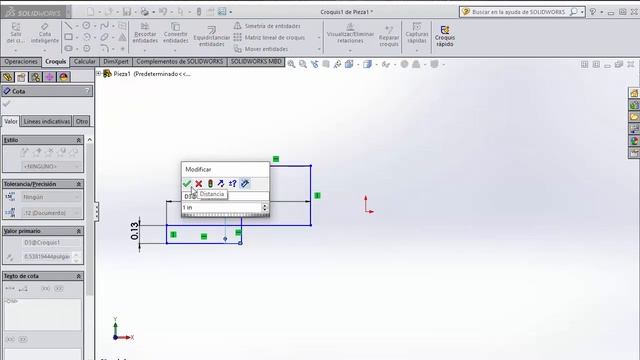Select the Line sketch tool
640x360 pixels.
click(68, 26)
